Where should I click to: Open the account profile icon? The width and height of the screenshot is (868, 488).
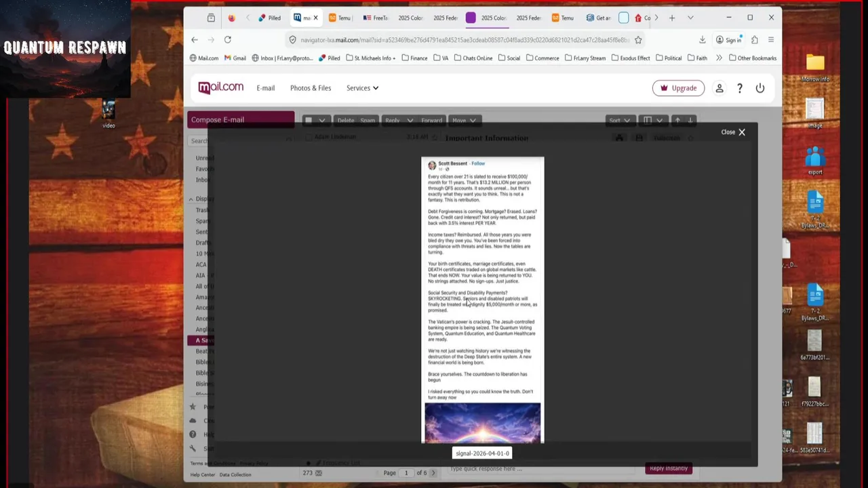[719, 88]
